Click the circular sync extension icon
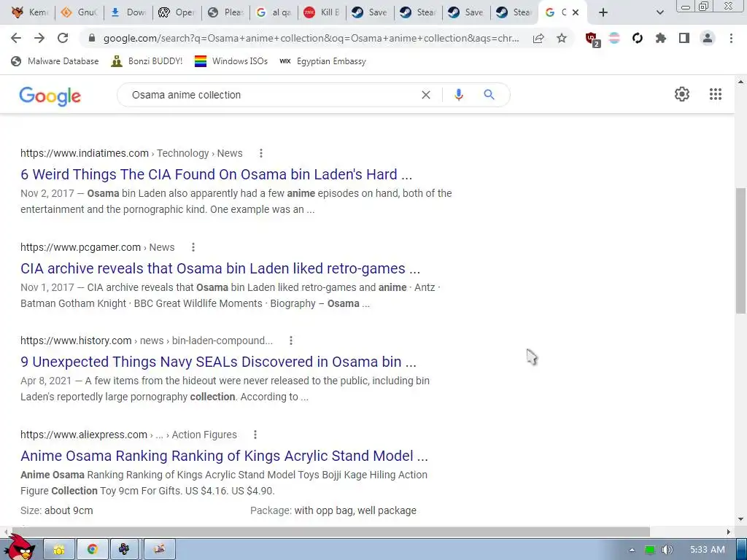Image resolution: width=747 pixels, height=560 pixels. (x=638, y=38)
